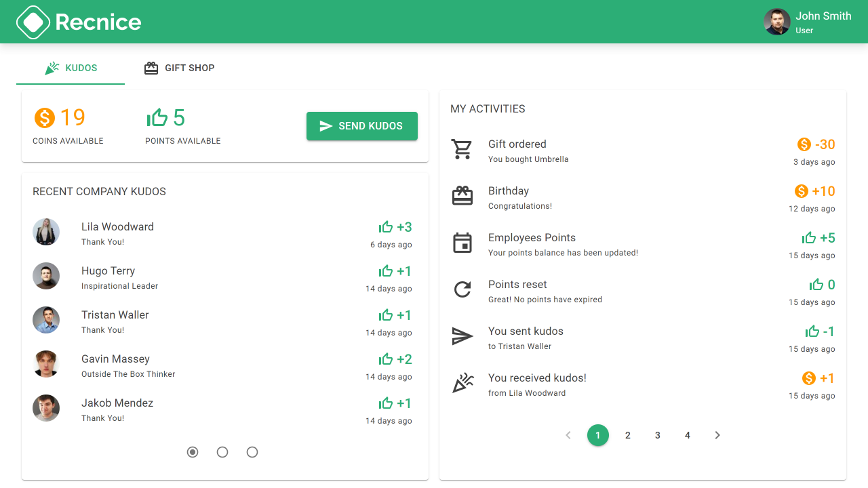The width and height of the screenshot is (868, 488).
Task: Switch to the Kudos tab
Action: tap(71, 68)
